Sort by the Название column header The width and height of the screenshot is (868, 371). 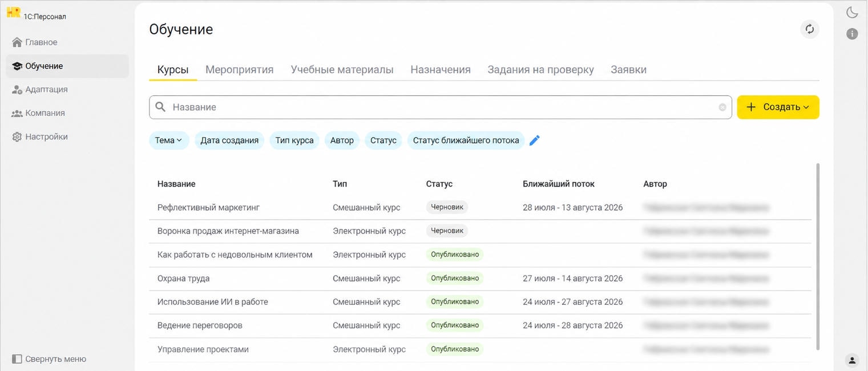176,184
